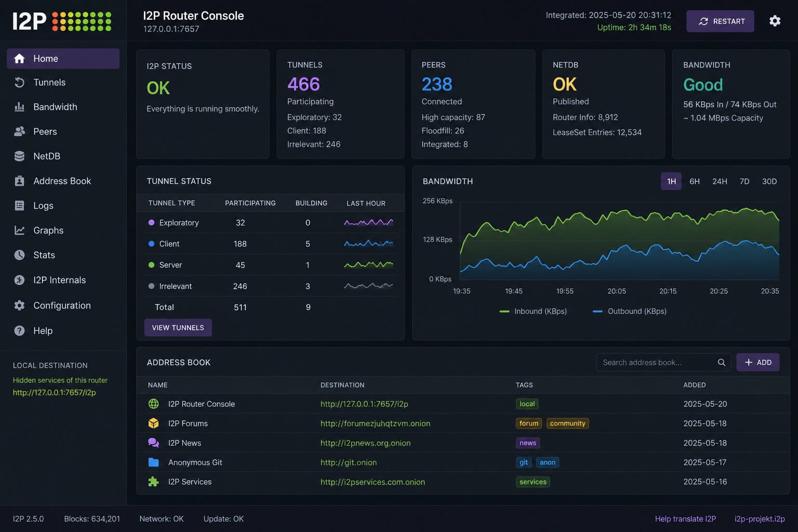
Task: Open http://git.onion destination link
Action: [348, 462]
